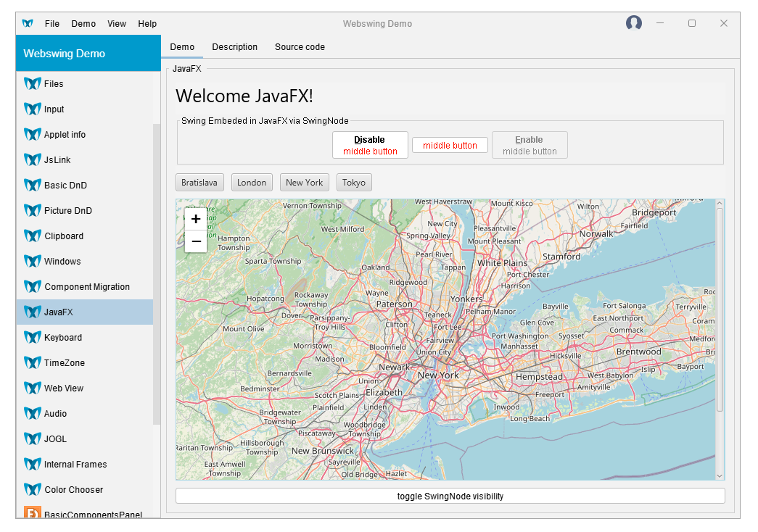Select Applet info in the sidebar
Viewport: 758px width, 532px height.
click(85, 134)
